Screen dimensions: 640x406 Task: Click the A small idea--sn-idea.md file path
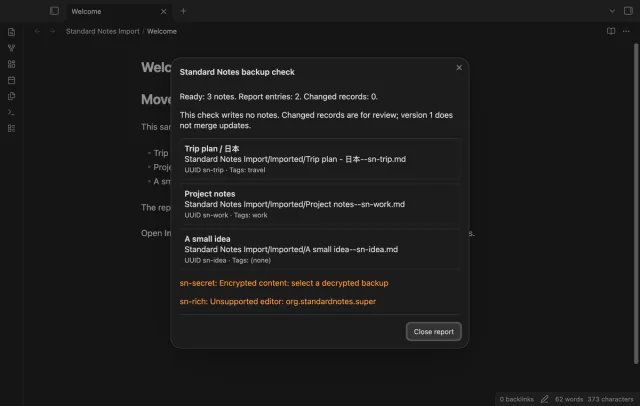(291, 249)
